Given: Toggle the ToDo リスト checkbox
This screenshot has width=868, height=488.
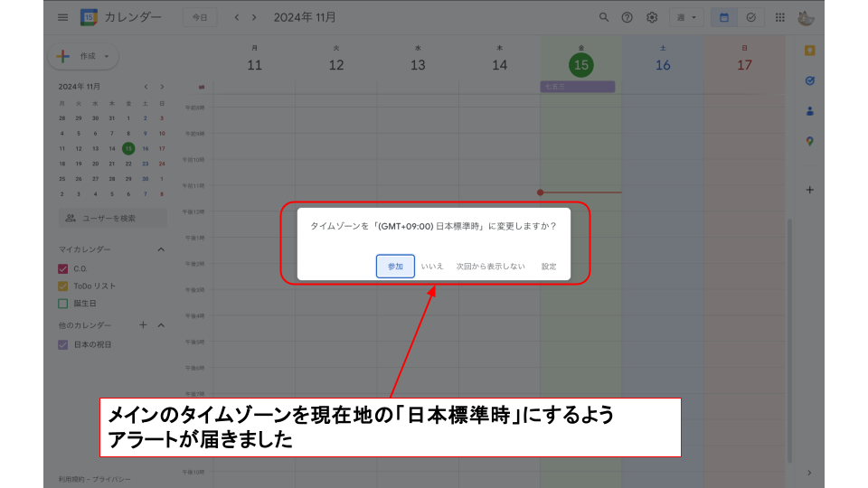Looking at the screenshot, I should [63, 286].
